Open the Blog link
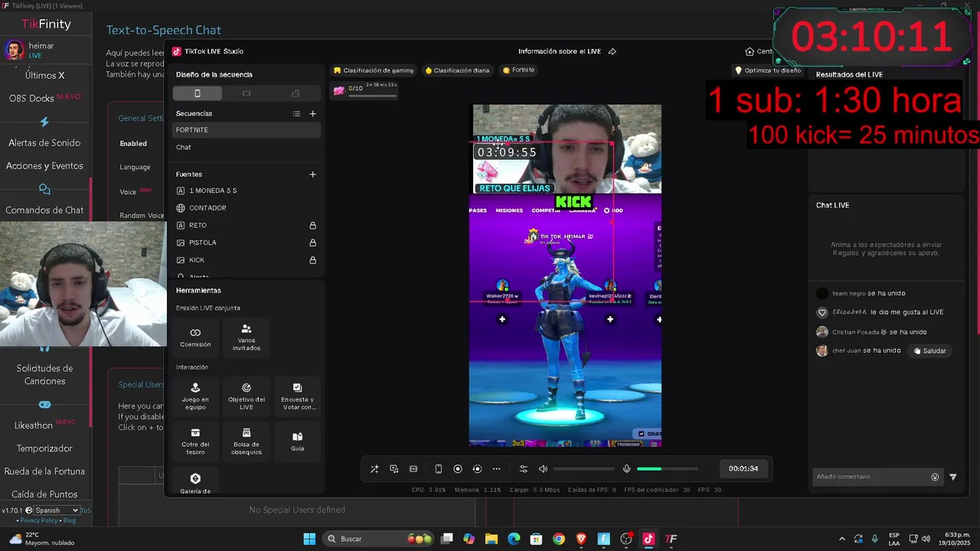Screen dimensions: 980x551 pyautogui.click(x=69, y=520)
